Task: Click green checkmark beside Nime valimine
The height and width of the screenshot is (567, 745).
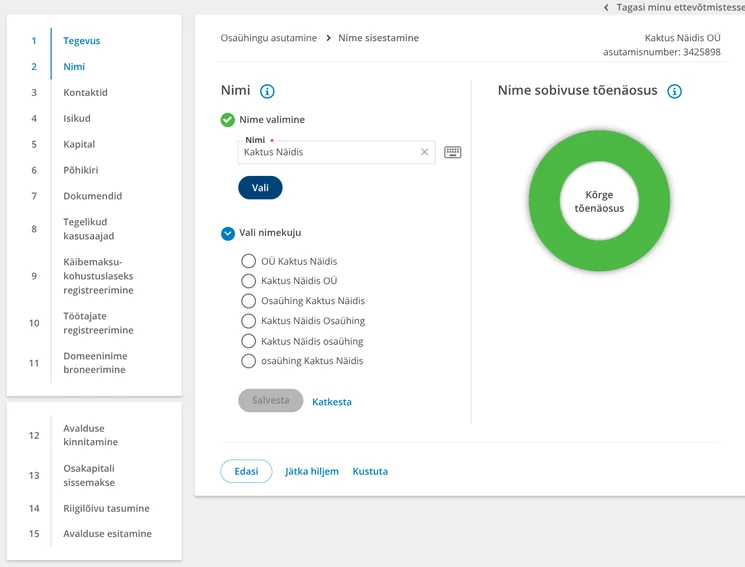Action: point(228,120)
